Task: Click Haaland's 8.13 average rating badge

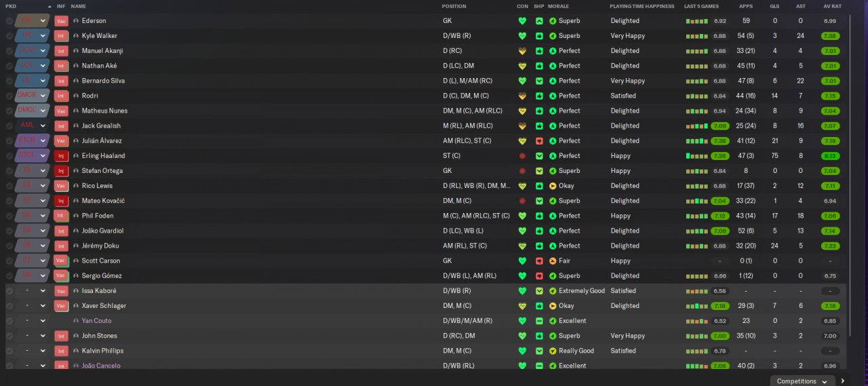Action: point(830,156)
